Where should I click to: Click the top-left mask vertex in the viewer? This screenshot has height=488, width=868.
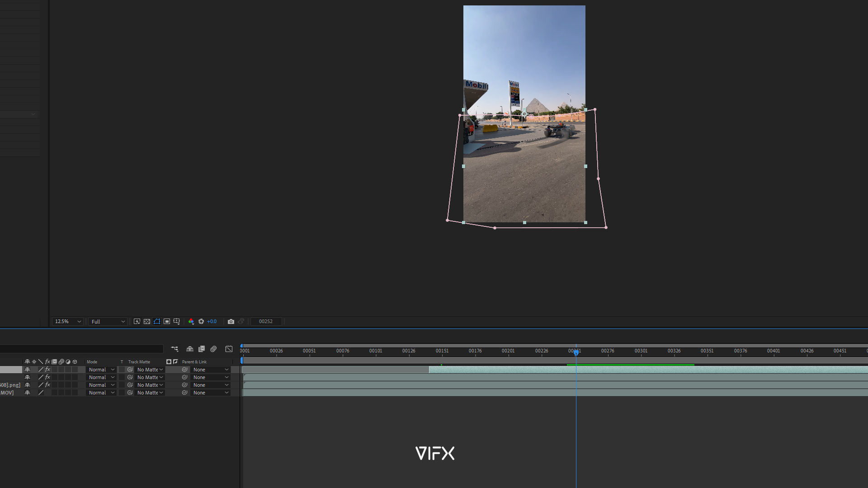(460, 115)
